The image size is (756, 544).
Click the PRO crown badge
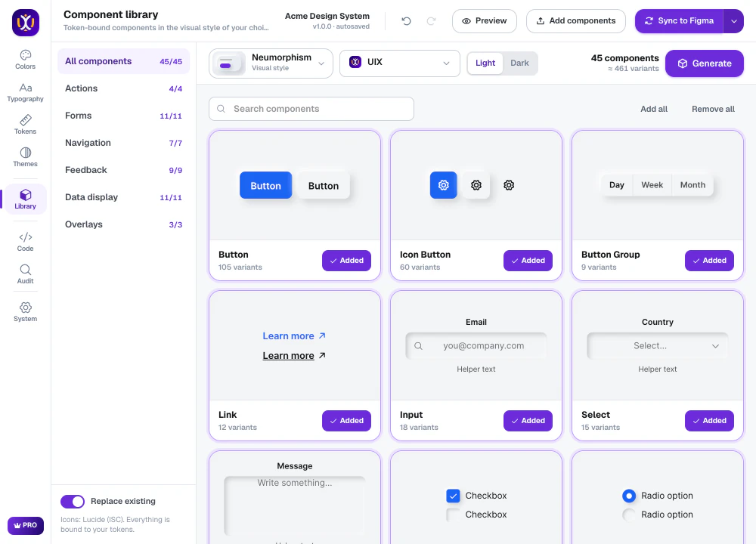point(26,525)
